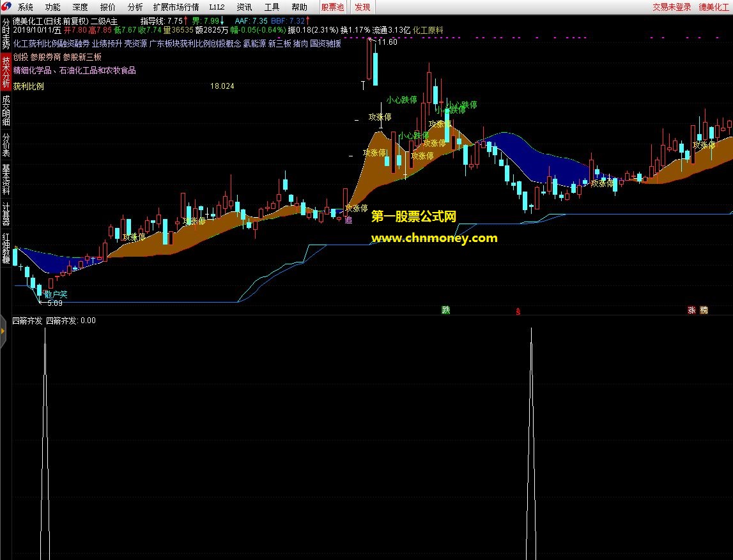Click the float shares 流通3.13亿
The width and height of the screenshot is (733, 560).
pos(391,31)
